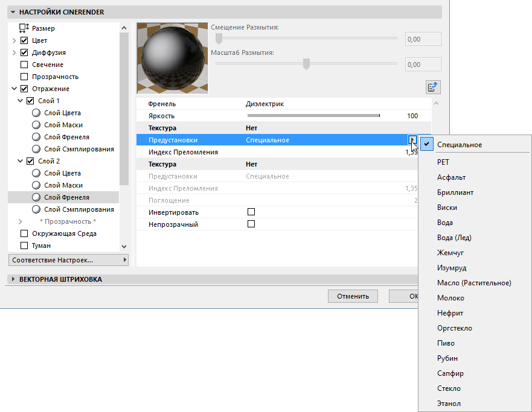Viewport: 532px width, 412px height.
Task: Enable the Туман checkbox
Action: 24,246
